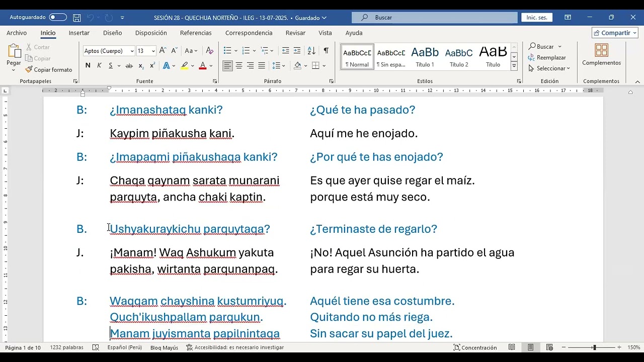Select the Sin espaciado style
The height and width of the screenshot is (362, 644).
pyautogui.click(x=391, y=57)
